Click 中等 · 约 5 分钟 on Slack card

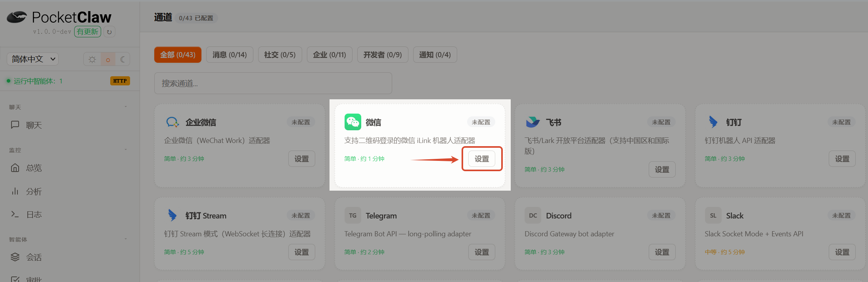click(x=725, y=252)
